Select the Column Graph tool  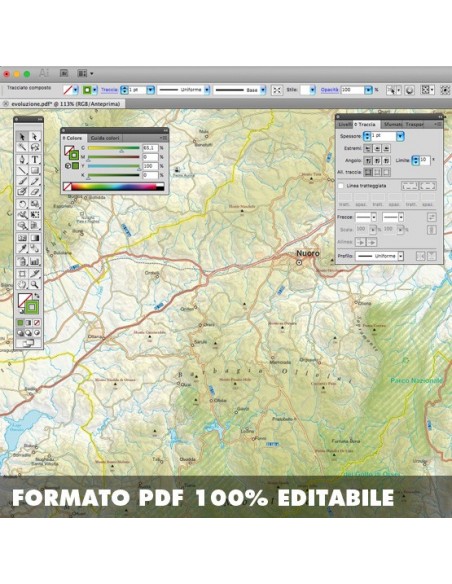coord(35,261)
